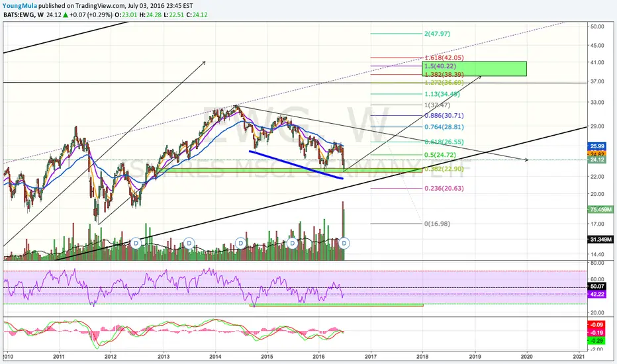Screen dimensions: 617x364
Task: Click the Fibonacci label 0.886(30.71)
Action: pyautogui.click(x=444, y=116)
